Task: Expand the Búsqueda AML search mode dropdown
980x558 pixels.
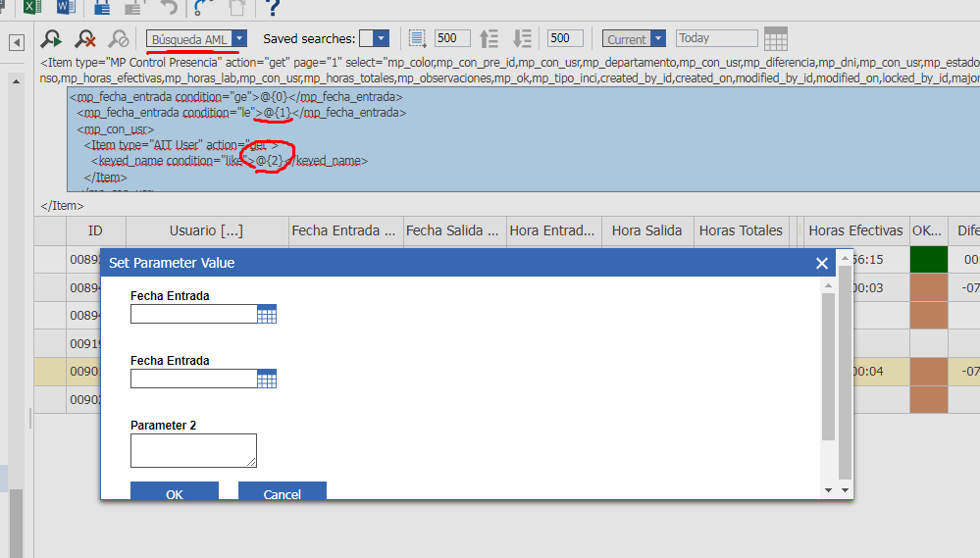Action: 239,39
